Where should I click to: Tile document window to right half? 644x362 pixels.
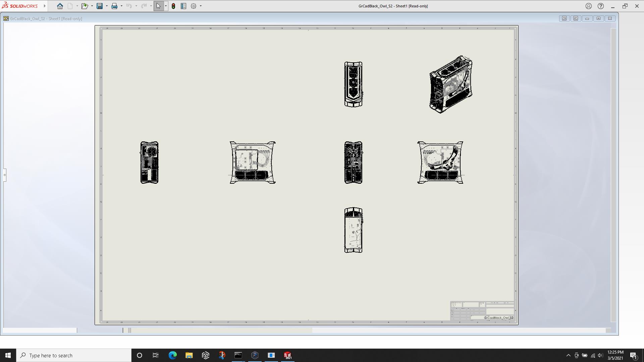point(576,18)
